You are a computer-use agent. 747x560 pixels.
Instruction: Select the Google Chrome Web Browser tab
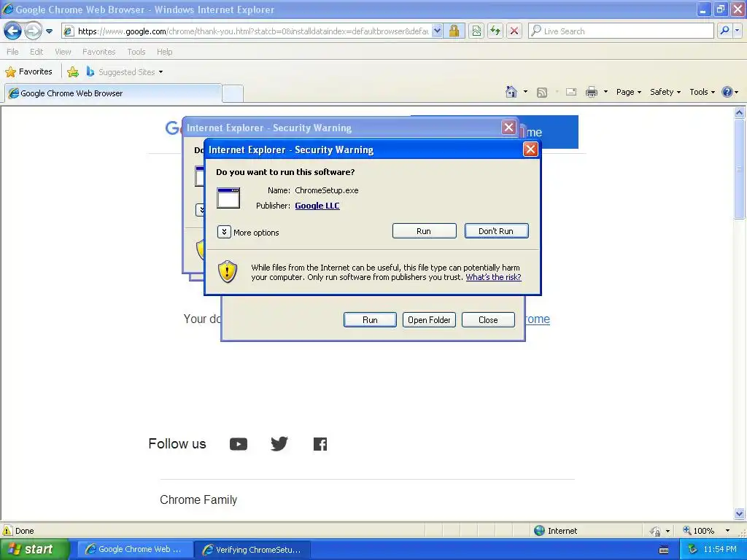coord(113,93)
